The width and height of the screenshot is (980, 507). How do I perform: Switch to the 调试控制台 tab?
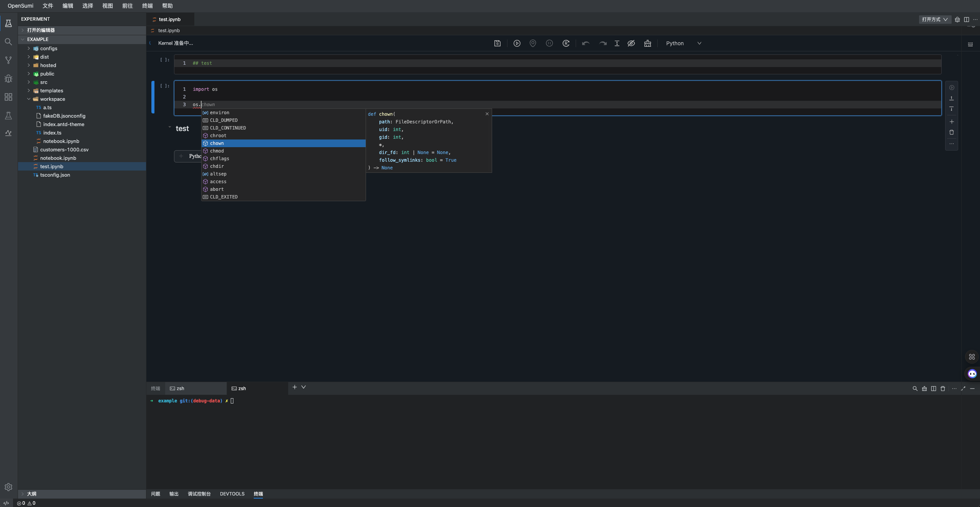pos(199,494)
